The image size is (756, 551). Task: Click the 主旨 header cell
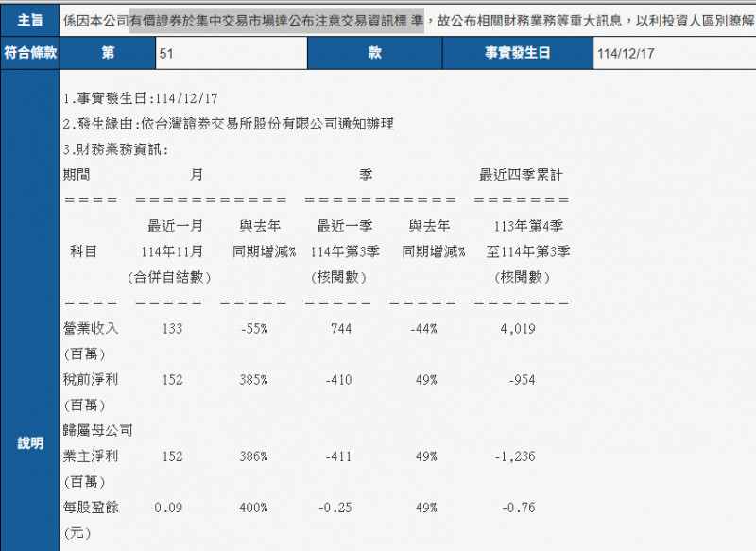(x=28, y=19)
